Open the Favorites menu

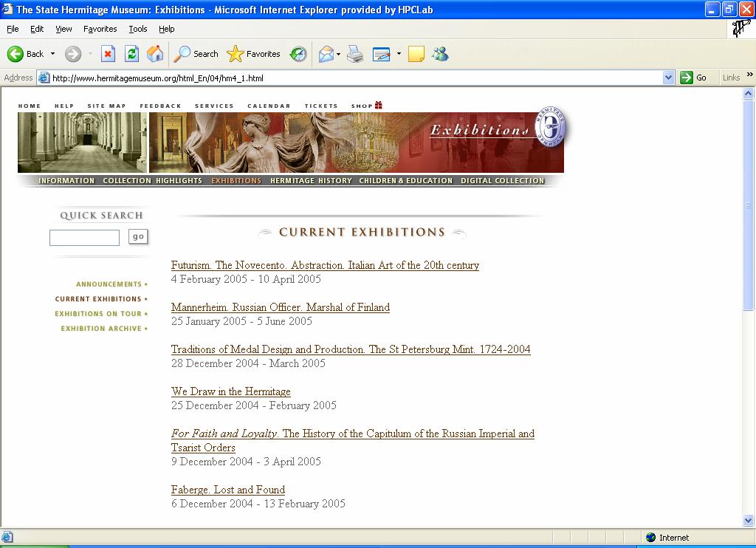click(x=100, y=29)
